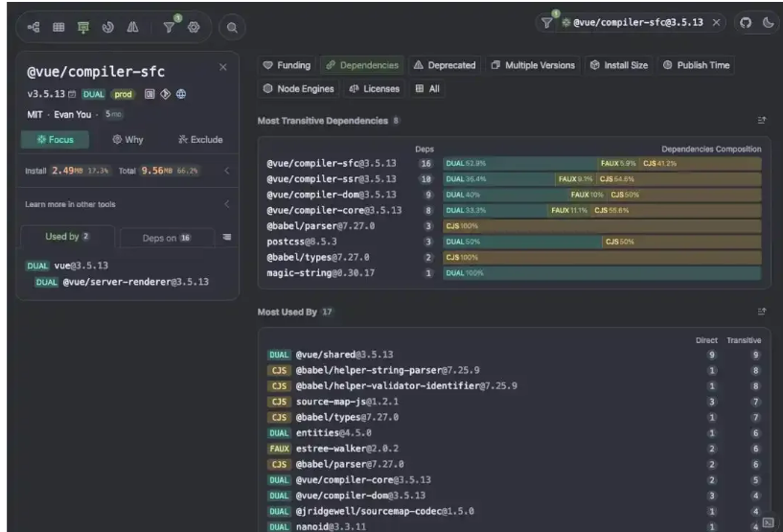Toggle dark mode moon icon
This screenshot has height=532, width=783.
point(768,22)
